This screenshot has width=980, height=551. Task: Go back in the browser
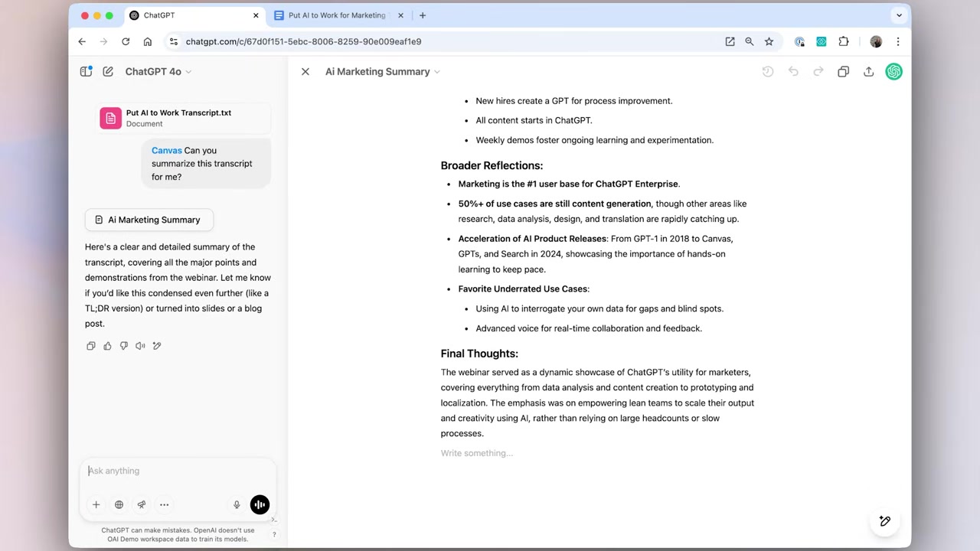click(82, 41)
